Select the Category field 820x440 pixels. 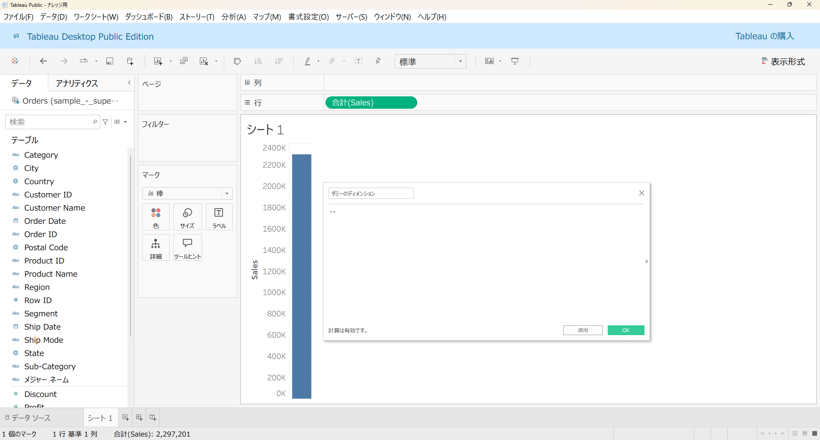(x=41, y=155)
